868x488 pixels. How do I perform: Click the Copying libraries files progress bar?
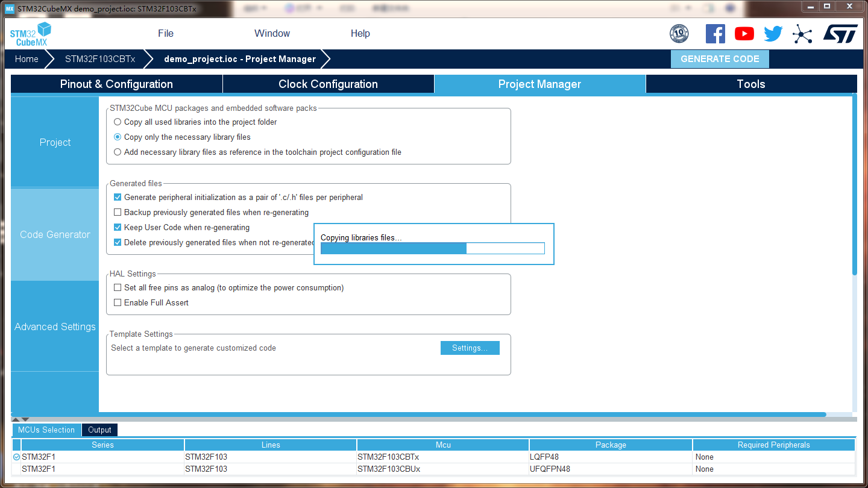click(x=433, y=248)
